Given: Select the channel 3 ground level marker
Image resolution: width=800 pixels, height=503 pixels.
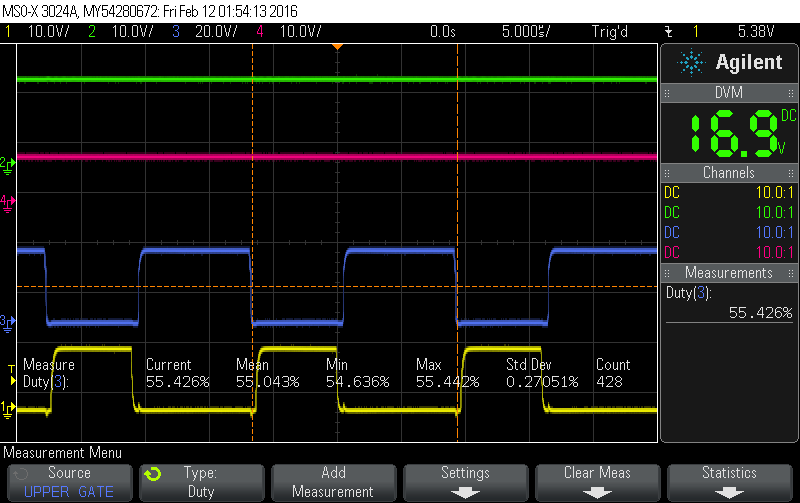Looking at the screenshot, I should click(x=7, y=321).
